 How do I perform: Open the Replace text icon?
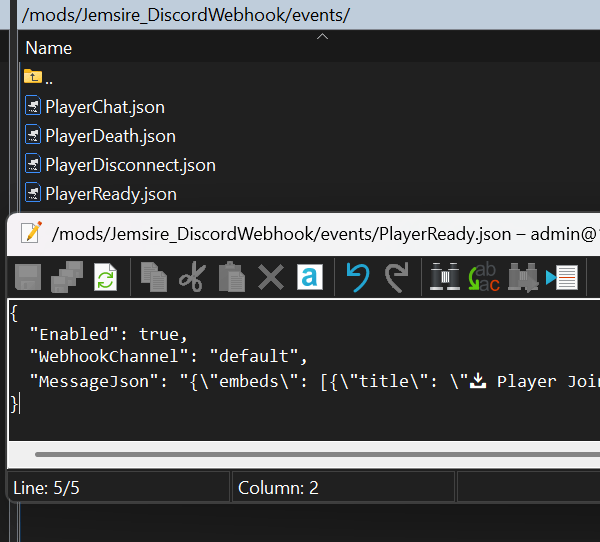click(484, 276)
